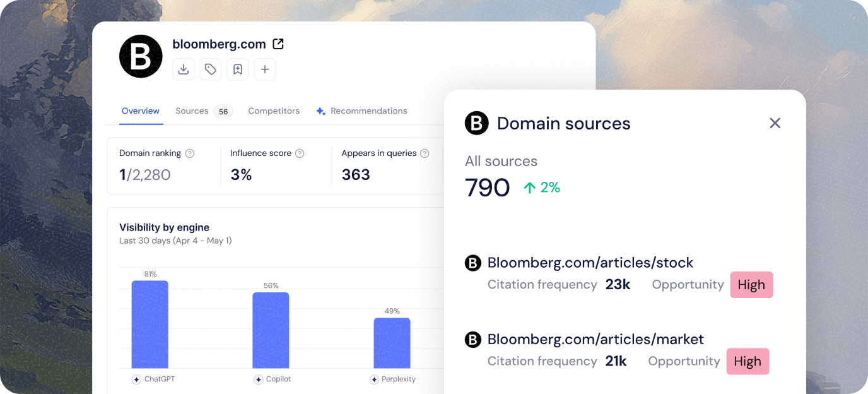Screen dimensions: 868x394
Task: Click the ChatGPT bar in the chart
Action: click(150, 325)
